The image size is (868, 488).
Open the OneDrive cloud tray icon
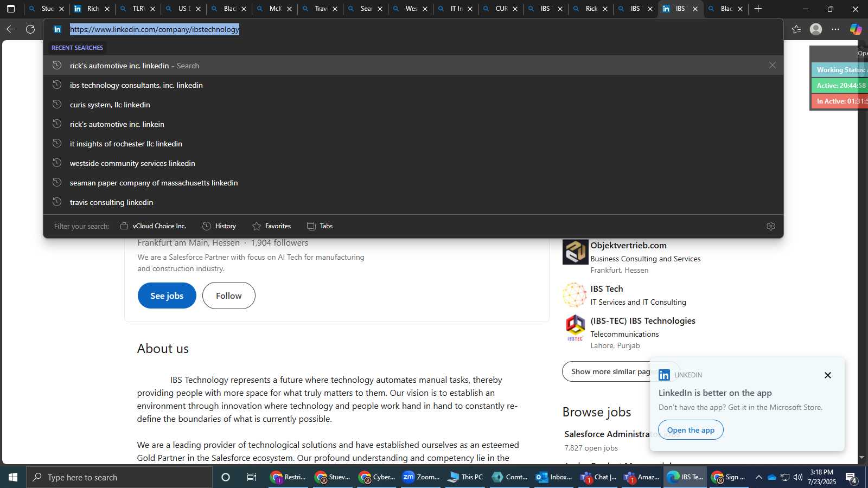tap(771, 477)
